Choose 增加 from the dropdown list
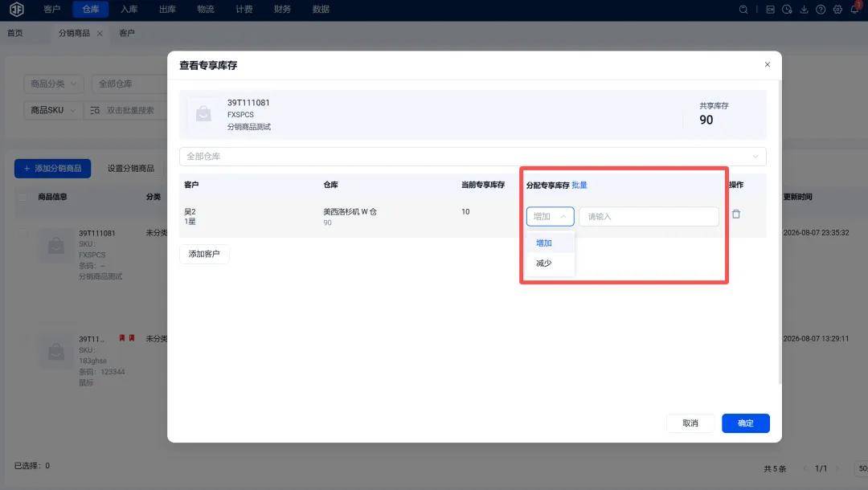The width and height of the screenshot is (868, 490). coord(551,243)
